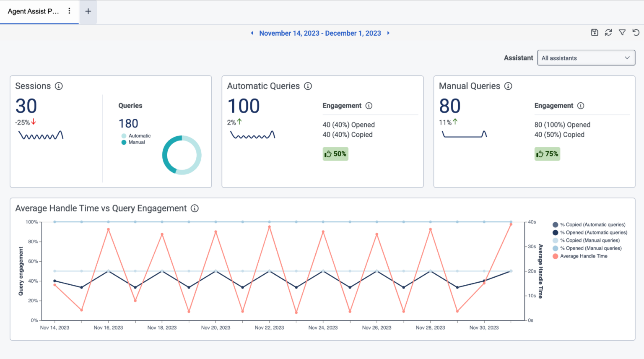
Task: Click the previous date range arrow
Action: click(x=252, y=33)
